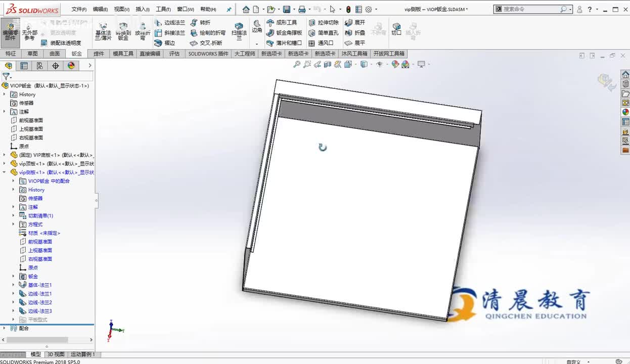Select the Tab and Slot (薄片和槽口) tool
630x364 pixels.
[284, 43]
